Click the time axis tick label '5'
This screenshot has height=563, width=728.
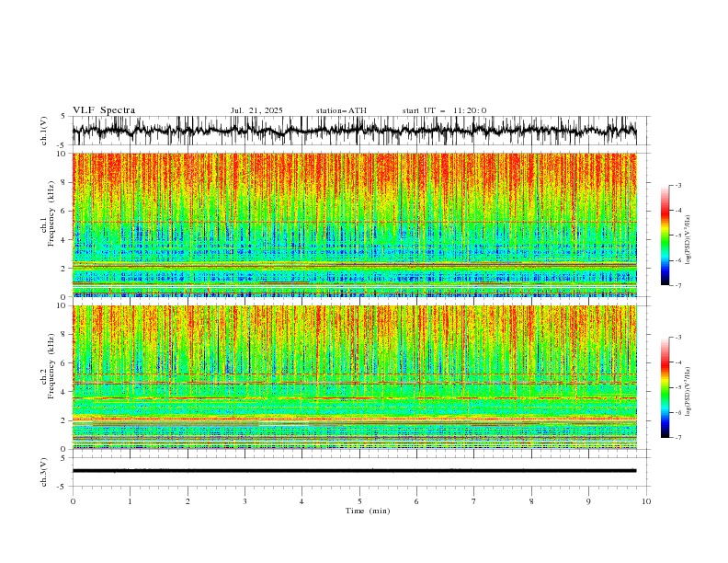[x=359, y=501]
